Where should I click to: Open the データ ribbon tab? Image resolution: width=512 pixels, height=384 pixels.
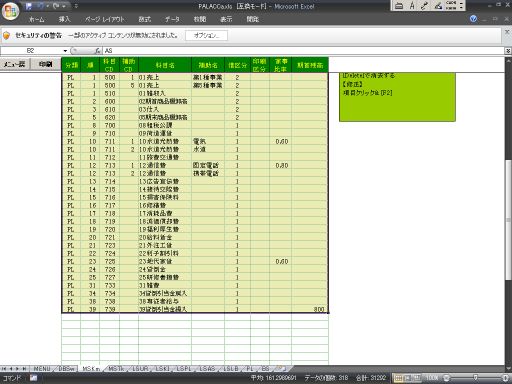172,19
